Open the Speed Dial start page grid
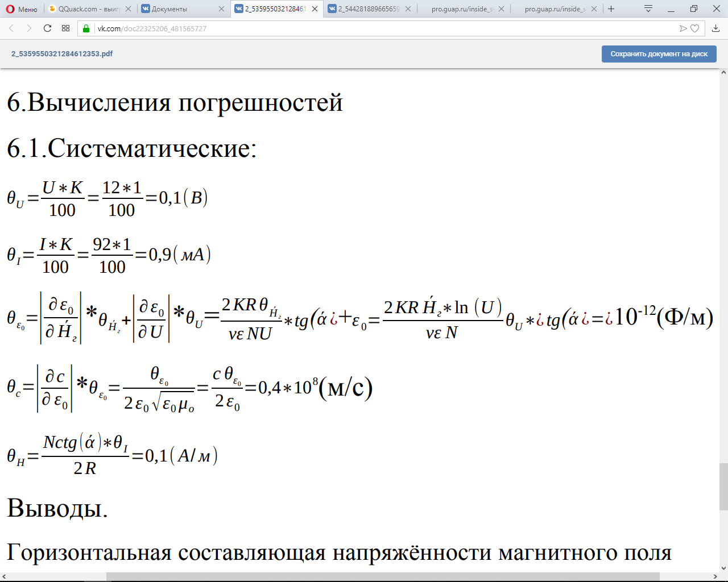Image resolution: width=728 pixels, height=582 pixels. coord(66,28)
